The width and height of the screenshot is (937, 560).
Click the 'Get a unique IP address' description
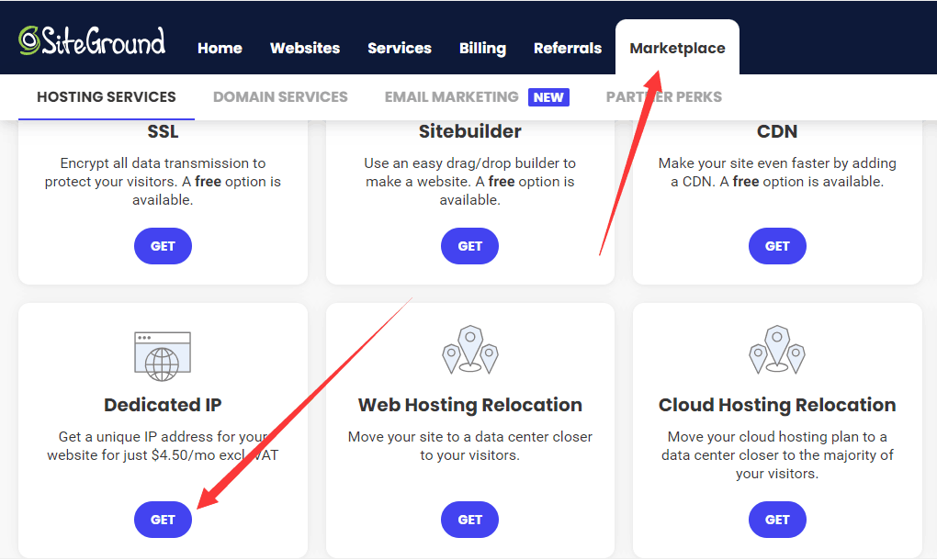[x=163, y=446]
